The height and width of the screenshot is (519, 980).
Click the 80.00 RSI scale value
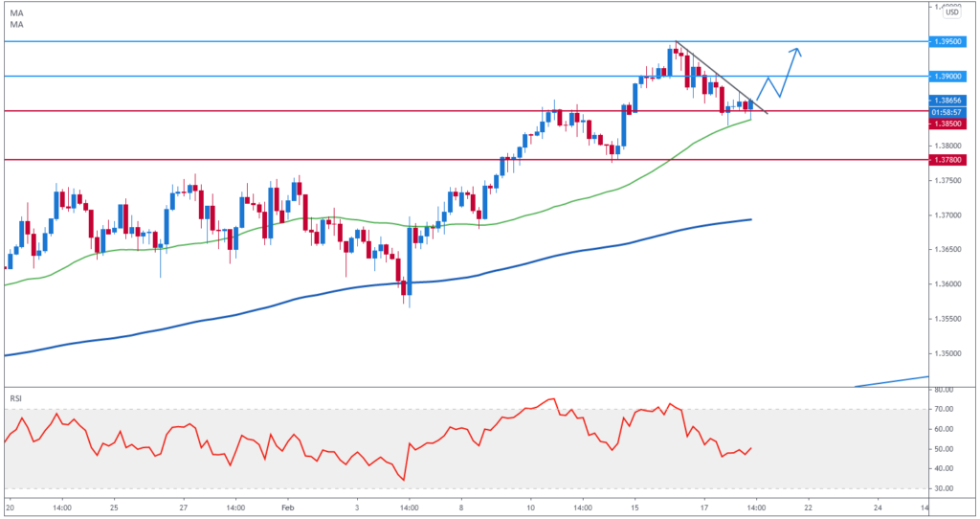[x=944, y=390]
